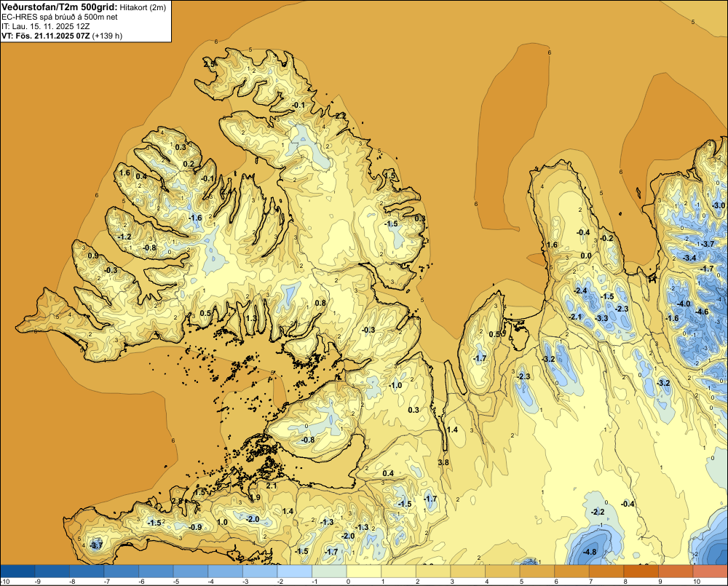Click the temperature label 0.8 on the map
Viewport: 728px width, 586px height.
click(320, 304)
